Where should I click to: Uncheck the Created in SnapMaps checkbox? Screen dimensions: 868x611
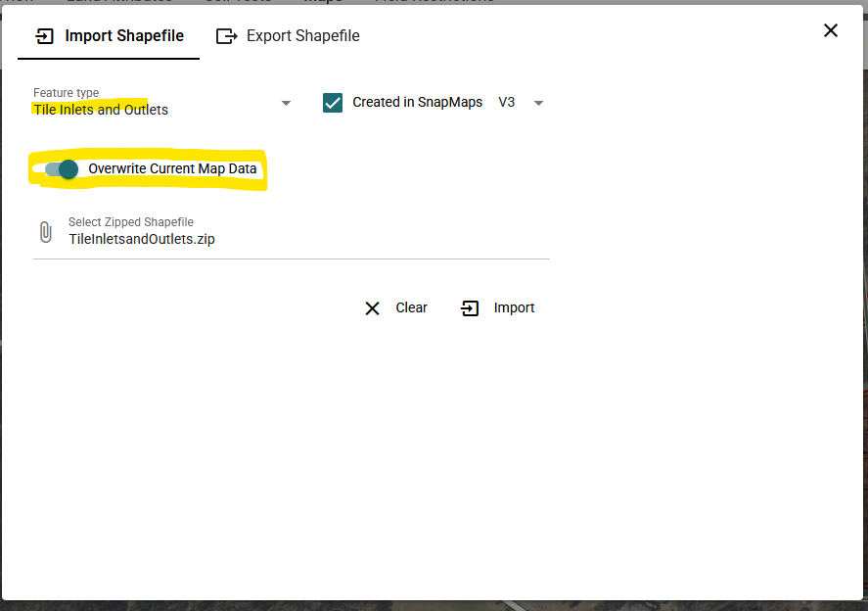[334, 102]
